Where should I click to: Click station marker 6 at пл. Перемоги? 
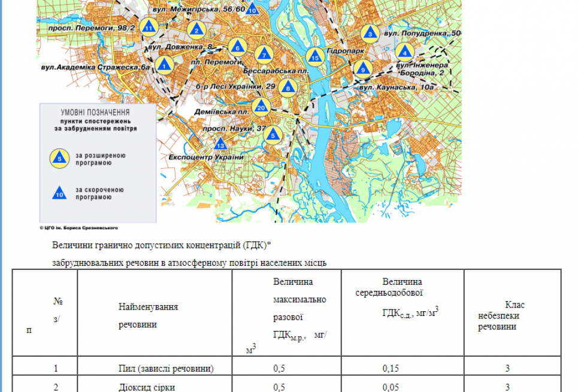pos(237,47)
